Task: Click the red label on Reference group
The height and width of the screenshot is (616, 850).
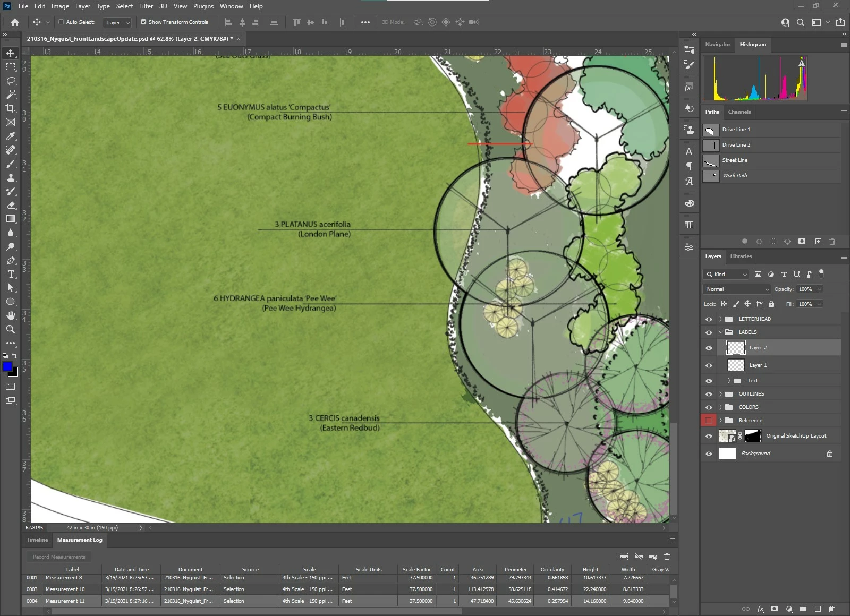Action: coord(709,421)
